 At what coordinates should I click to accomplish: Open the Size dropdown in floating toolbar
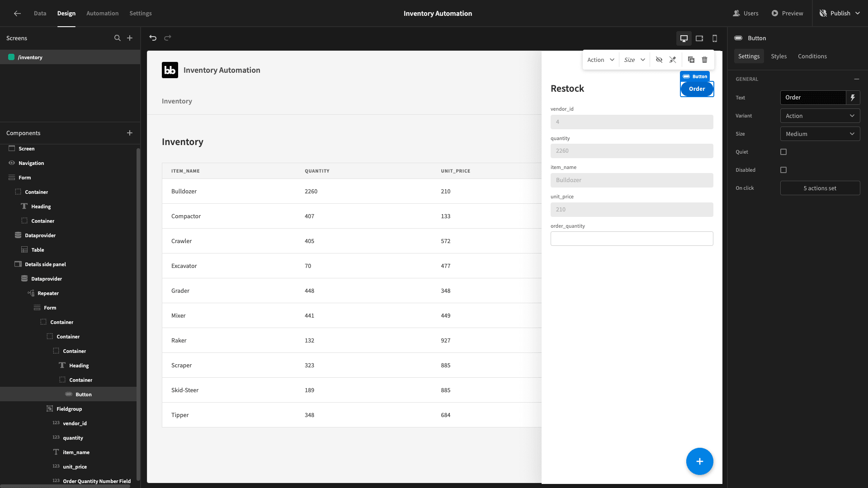coord(634,60)
